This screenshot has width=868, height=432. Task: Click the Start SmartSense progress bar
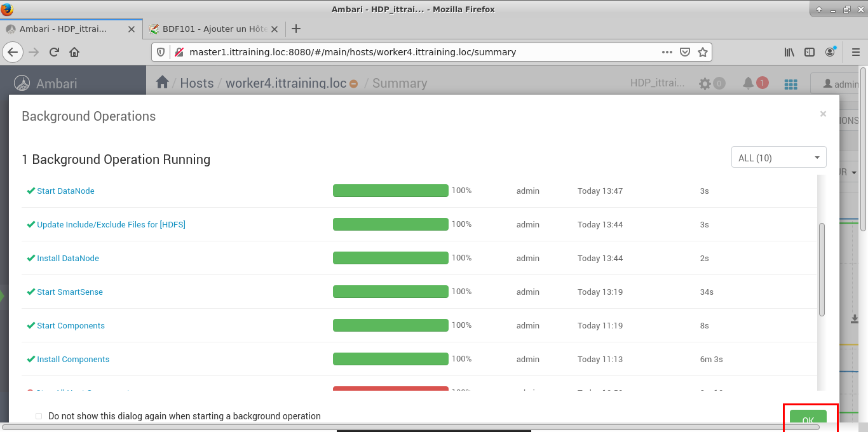390,292
